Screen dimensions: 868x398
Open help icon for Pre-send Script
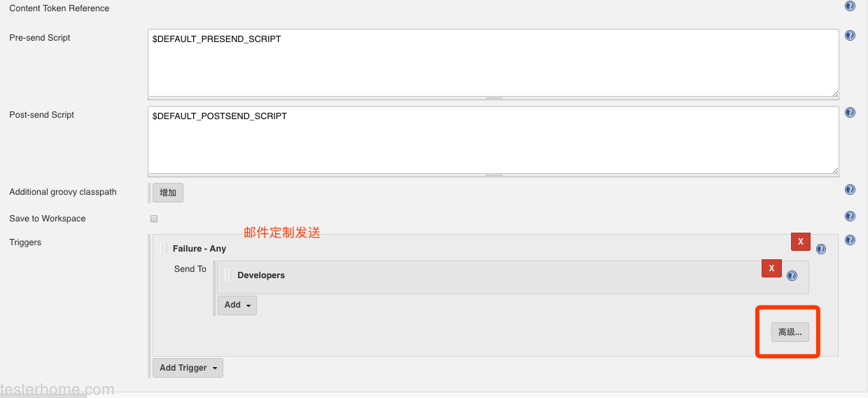(x=850, y=36)
